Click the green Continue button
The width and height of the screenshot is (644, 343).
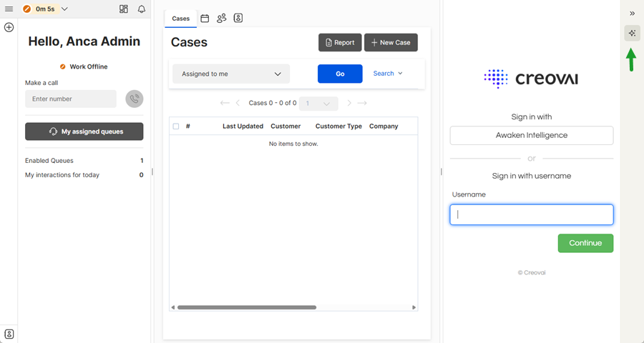point(585,243)
